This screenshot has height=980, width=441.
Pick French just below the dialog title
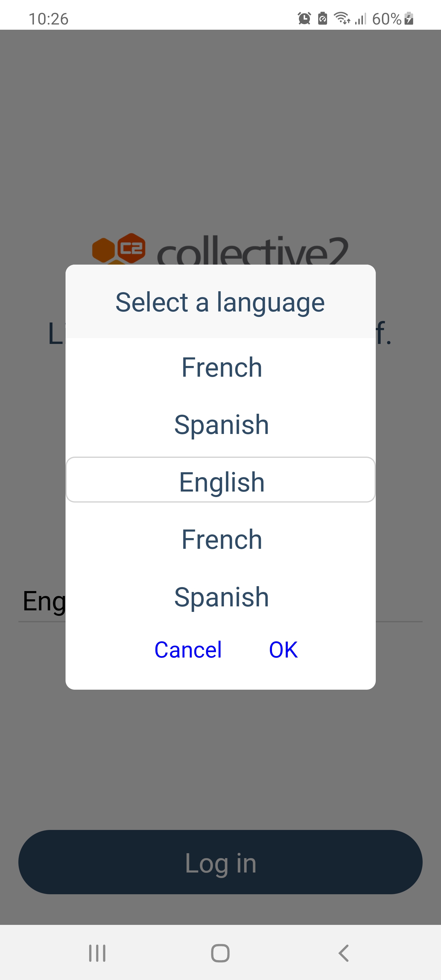tap(221, 367)
